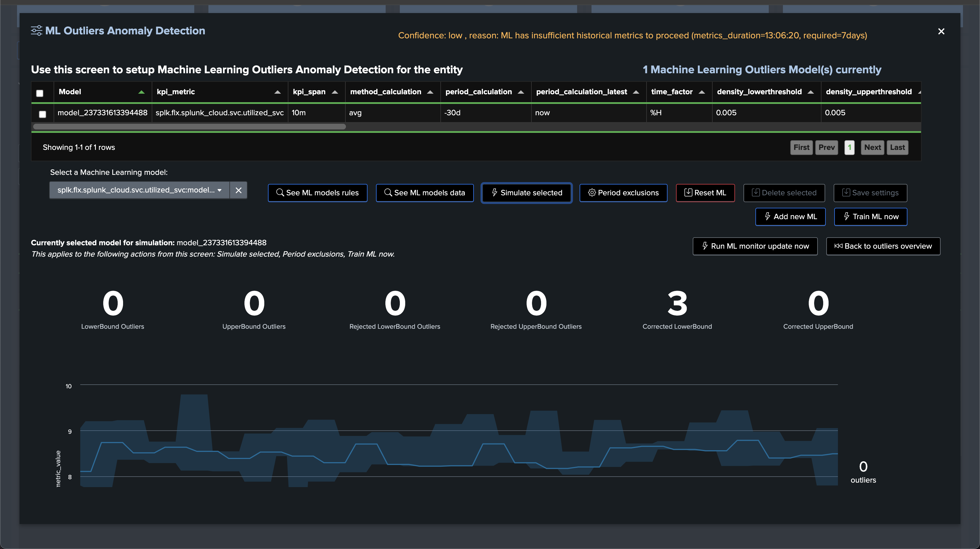Image resolution: width=980 pixels, height=549 pixels.
Task: Sort table by Model column arrow
Action: click(141, 92)
